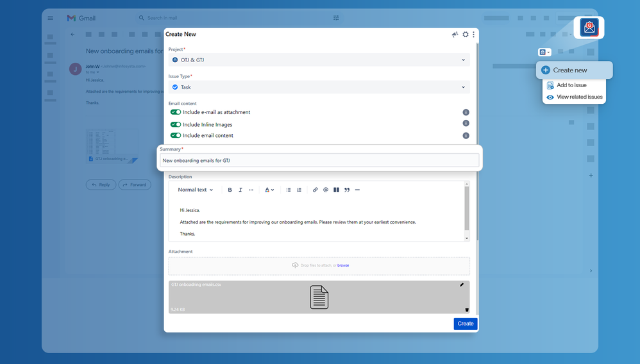
Task: Expand the email recipient details arrow
Action: [x=97, y=72]
